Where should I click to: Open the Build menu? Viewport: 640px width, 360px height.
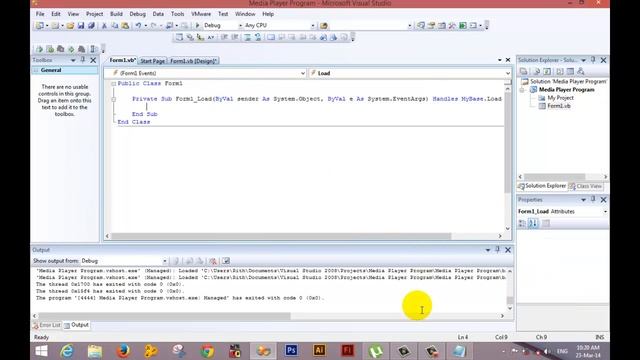pyautogui.click(x=116, y=14)
